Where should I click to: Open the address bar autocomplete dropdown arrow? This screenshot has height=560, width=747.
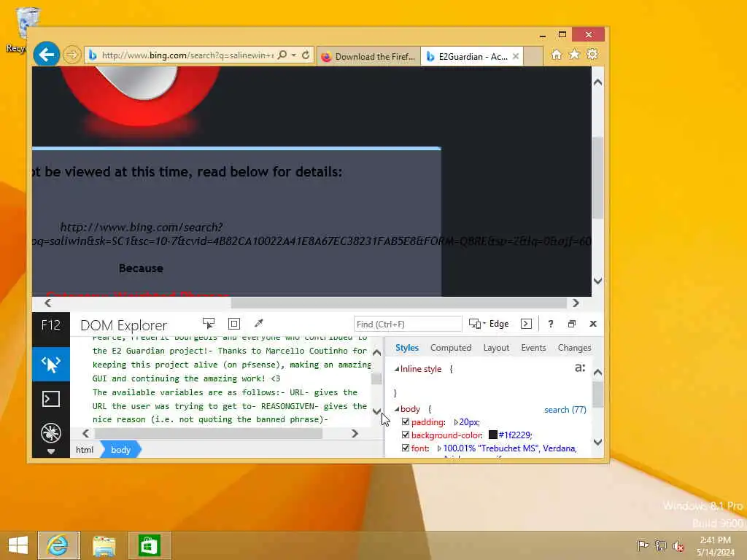point(294,55)
